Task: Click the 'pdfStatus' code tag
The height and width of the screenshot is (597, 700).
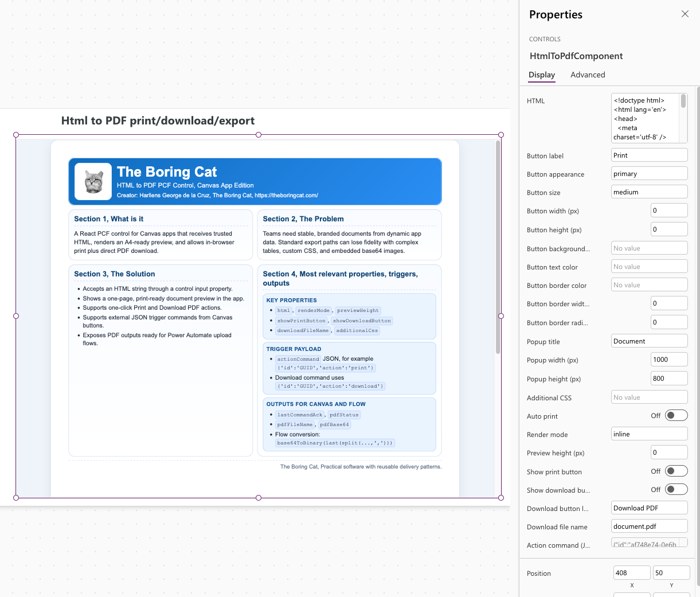Action: click(344, 415)
